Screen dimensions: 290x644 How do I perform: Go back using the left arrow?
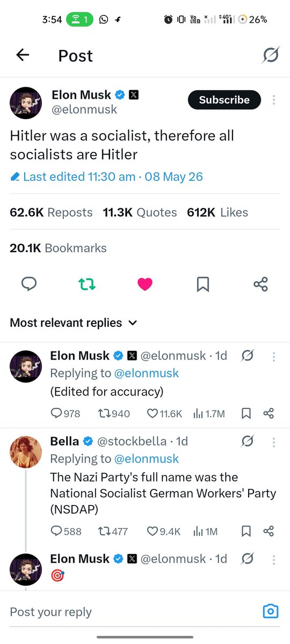click(x=23, y=55)
